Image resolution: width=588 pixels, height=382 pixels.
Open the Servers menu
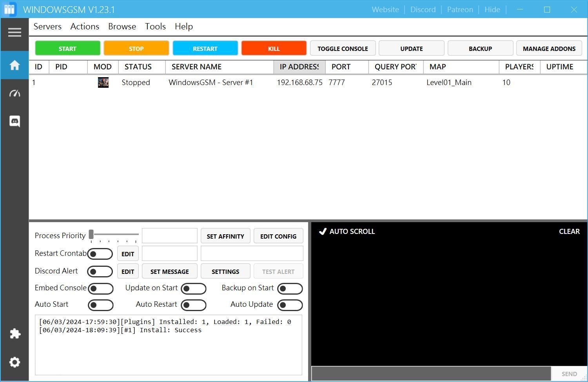tap(47, 27)
